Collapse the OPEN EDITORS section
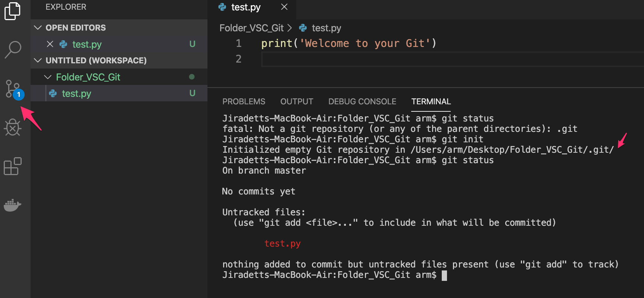The height and width of the screenshot is (298, 644). pyautogui.click(x=38, y=27)
